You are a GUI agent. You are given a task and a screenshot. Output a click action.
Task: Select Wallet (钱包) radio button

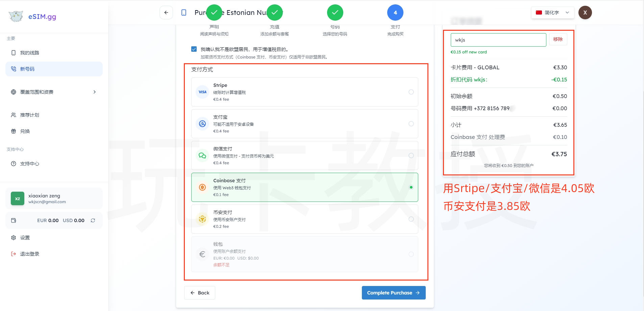click(x=411, y=254)
